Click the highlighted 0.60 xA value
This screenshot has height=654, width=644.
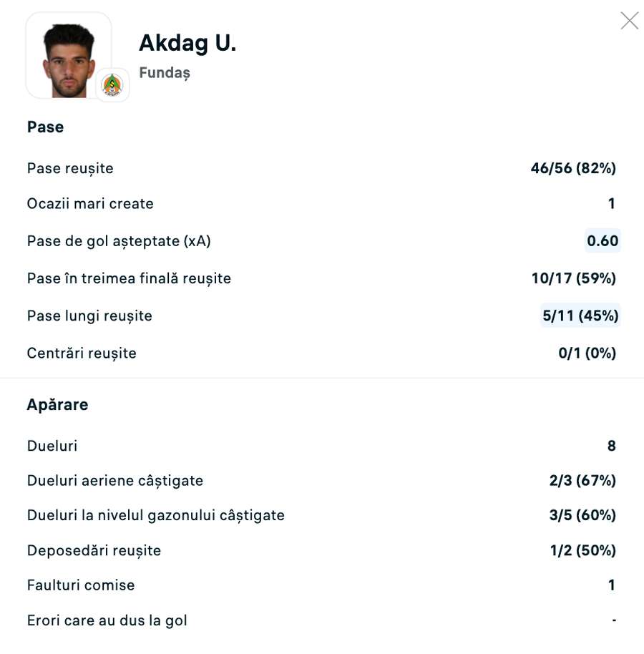click(602, 240)
